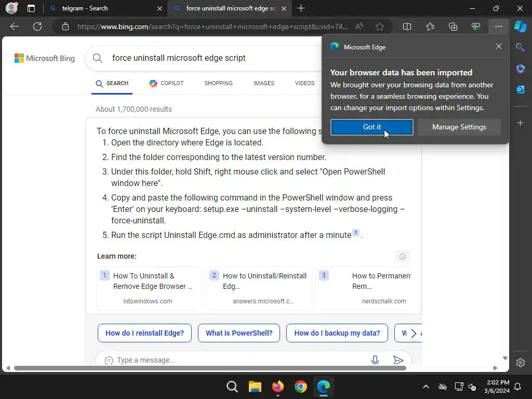Click the Microsoft Bing logo

[x=45, y=58]
